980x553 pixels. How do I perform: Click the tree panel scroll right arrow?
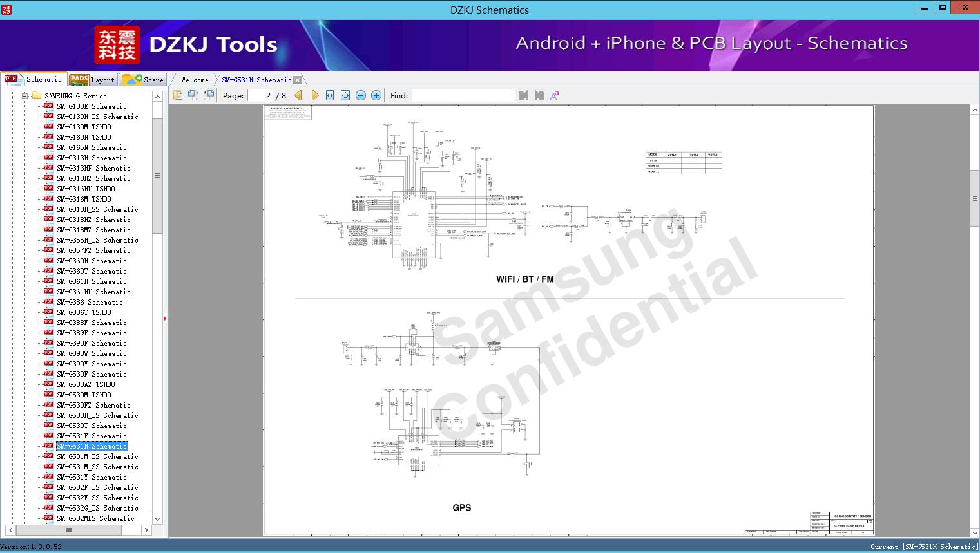[x=146, y=530]
